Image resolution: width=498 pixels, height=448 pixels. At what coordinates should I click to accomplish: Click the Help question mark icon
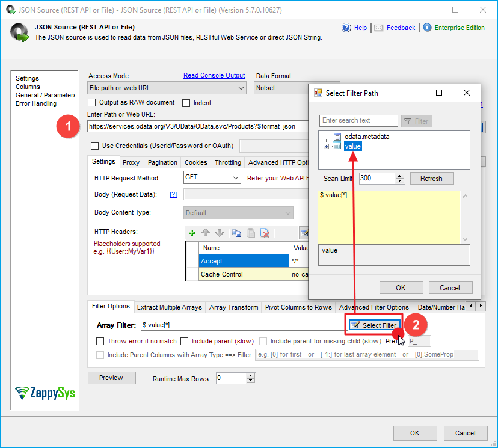coord(346,28)
